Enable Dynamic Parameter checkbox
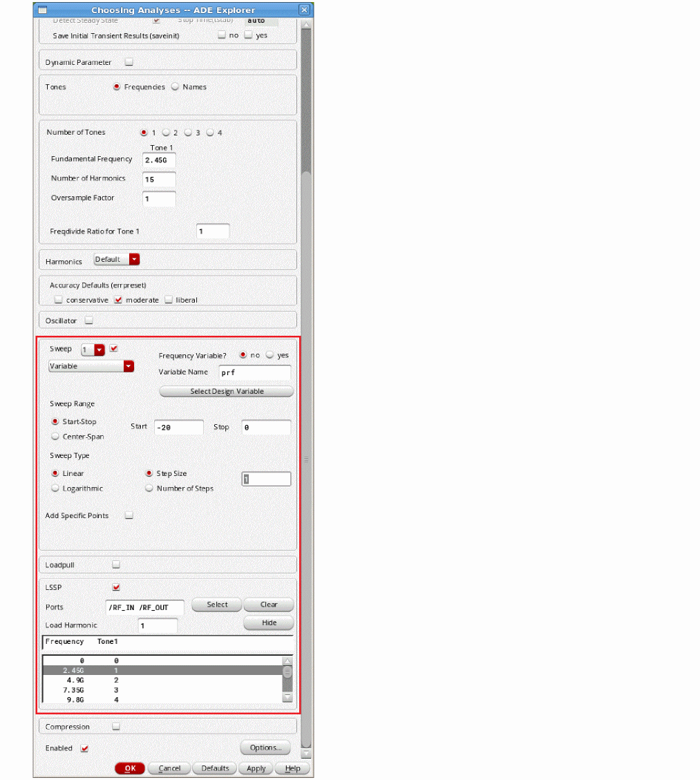 [x=129, y=62]
